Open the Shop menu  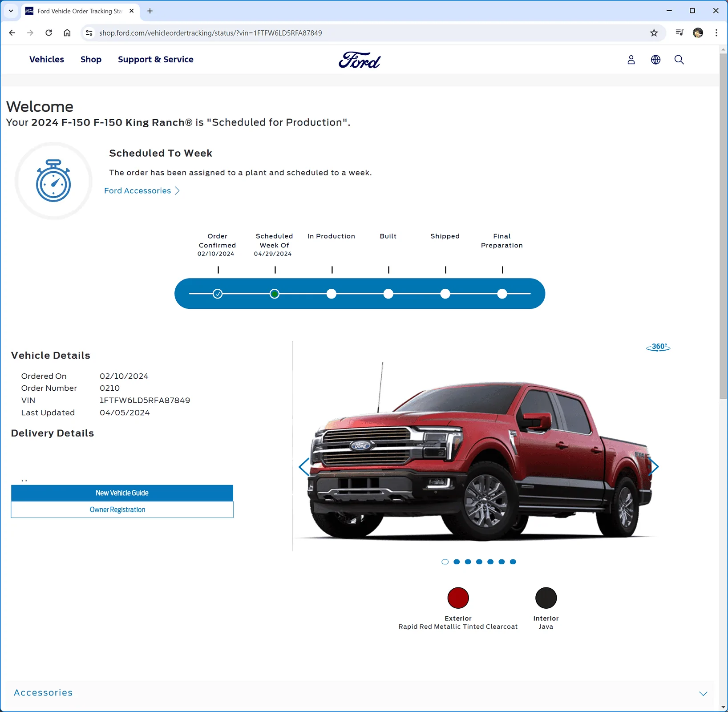pos(91,60)
